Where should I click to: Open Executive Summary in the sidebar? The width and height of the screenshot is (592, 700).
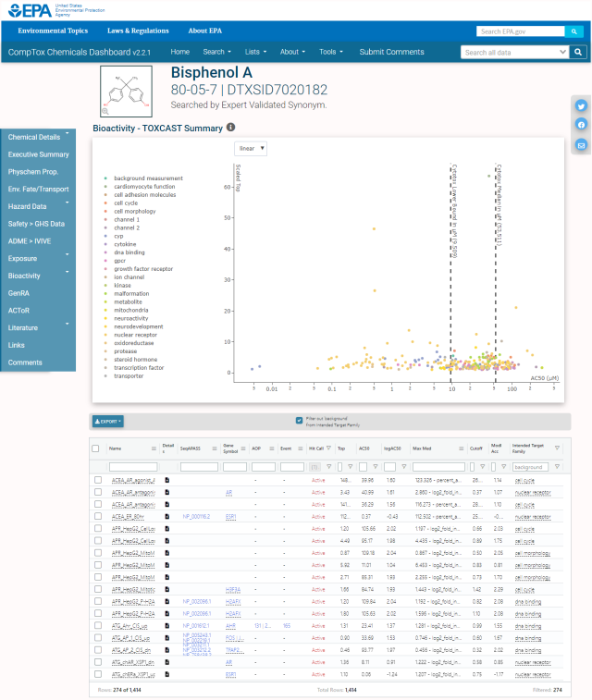tap(39, 154)
